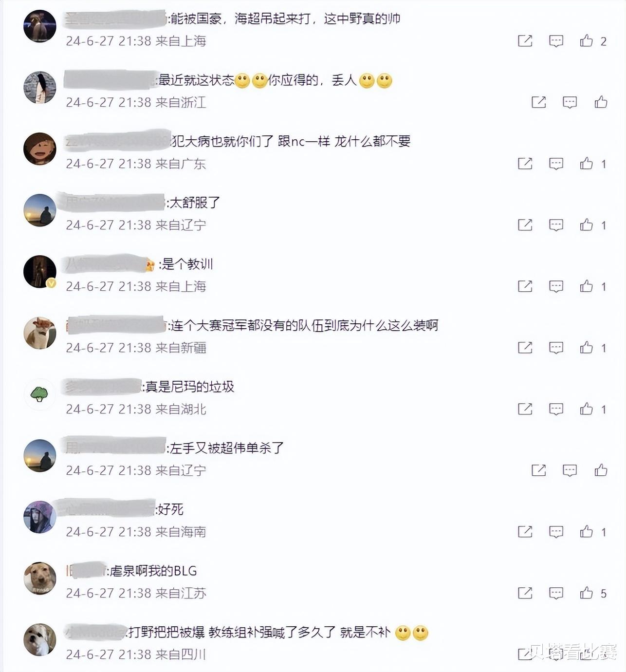Screen dimensions: 626x672
Task: Like the comment '虐泉啊我的BLG'
Action: click(x=587, y=593)
